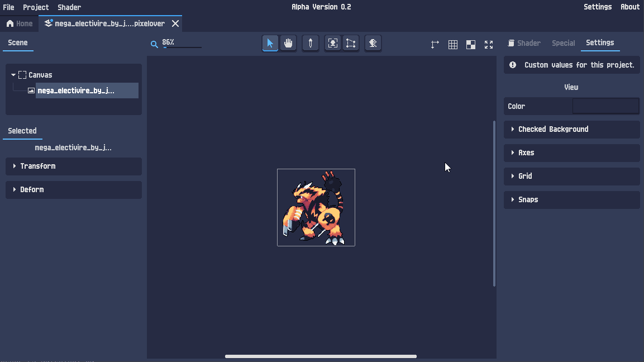The width and height of the screenshot is (644, 362).
Task: Click the fit-to-screen expand icon
Action: pyautogui.click(x=489, y=44)
